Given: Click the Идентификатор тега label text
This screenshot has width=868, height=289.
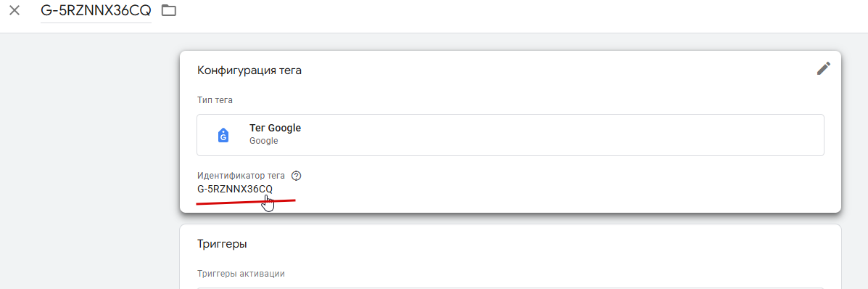Looking at the screenshot, I should [241, 176].
